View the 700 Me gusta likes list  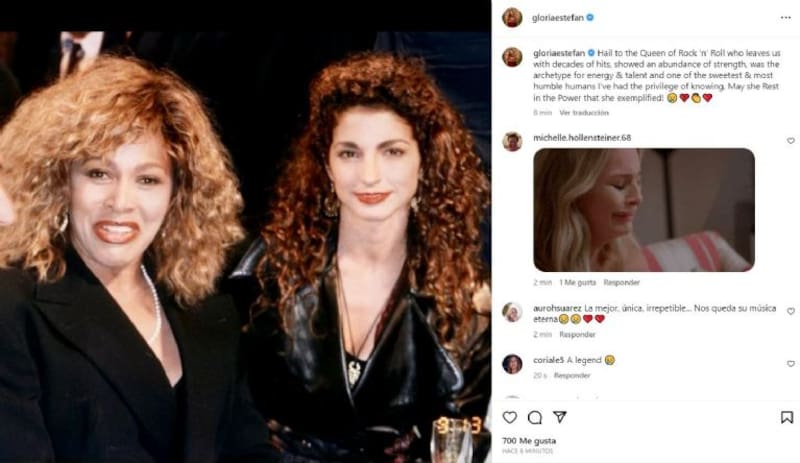[529, 441]
